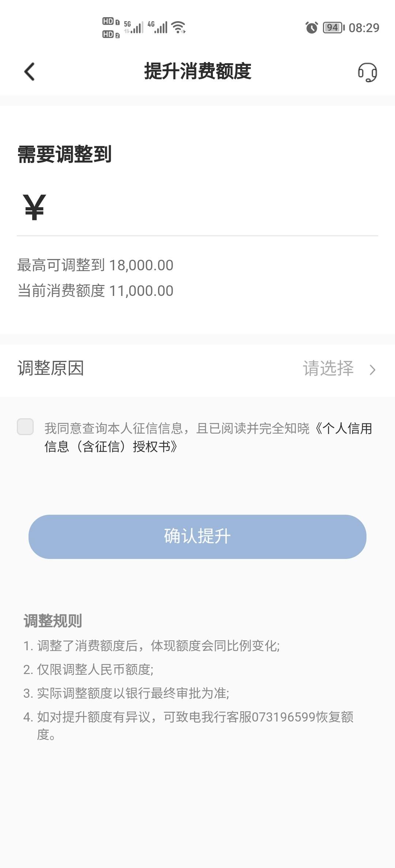The width and height of the screenshot is (395, 868).
Task: Tap the HD1 SIM status icon
Action: pyautogui.click(x=111, y=21)
